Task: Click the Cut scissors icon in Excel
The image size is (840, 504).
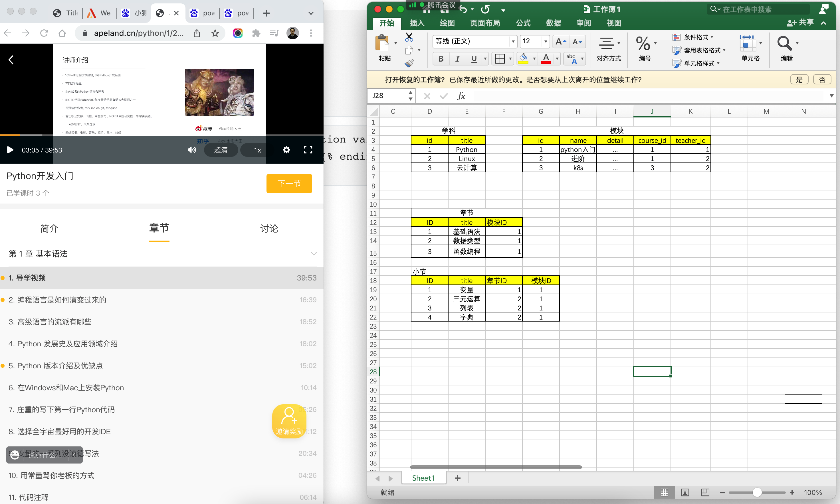Action: [x=409, y=37]
